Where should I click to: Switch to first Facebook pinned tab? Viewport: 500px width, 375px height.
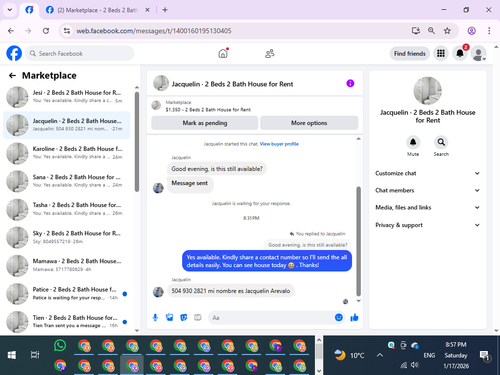pos(29,10)
